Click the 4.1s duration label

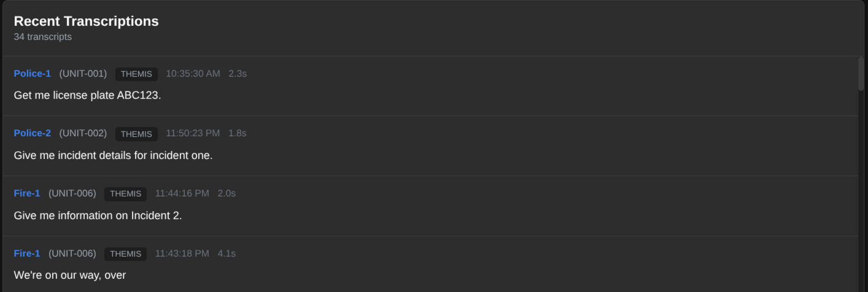pyautogui.click(x=227, y=253)
